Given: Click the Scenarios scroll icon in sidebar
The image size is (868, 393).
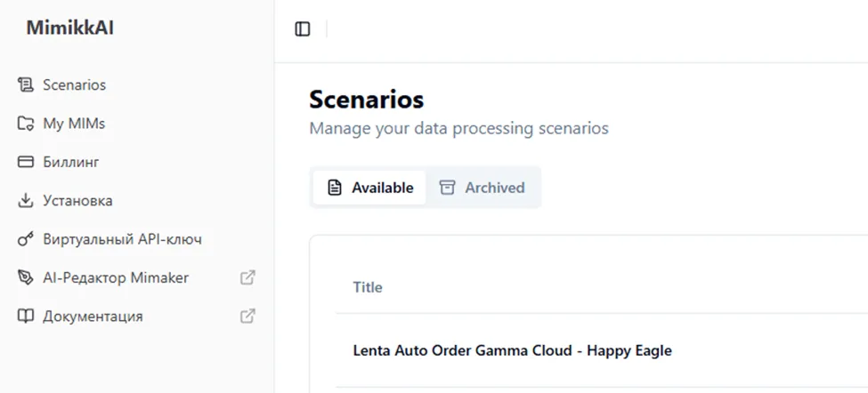Looking at the screenshot, I should (x=25, y=85).
